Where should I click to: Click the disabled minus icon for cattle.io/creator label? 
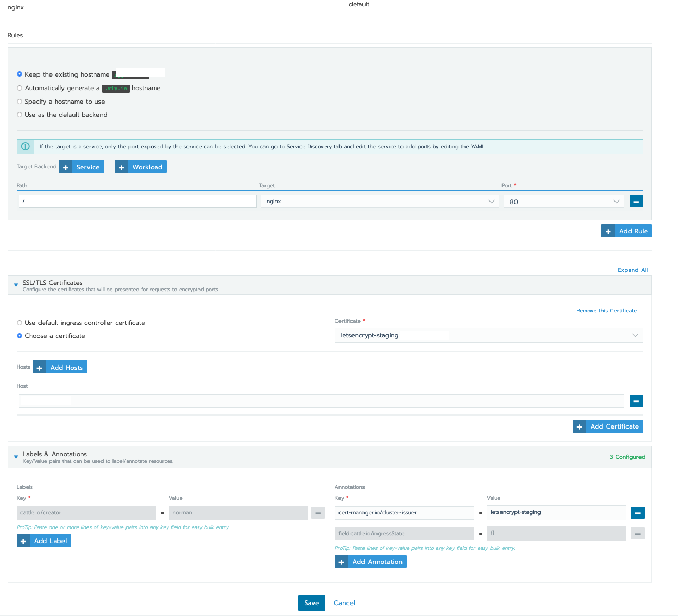point(318,513)
